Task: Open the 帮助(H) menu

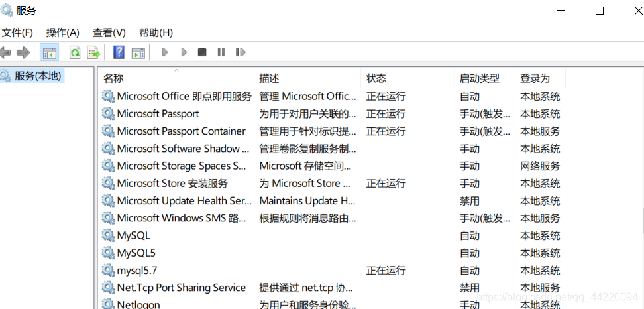Action: [156, 32]
